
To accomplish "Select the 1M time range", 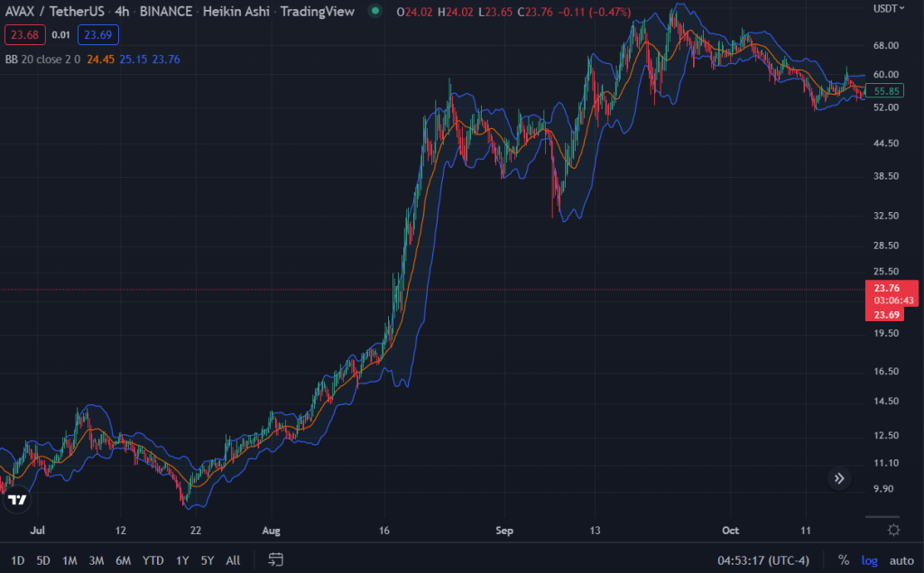I will pyautogui.click(x=69, y=560).
